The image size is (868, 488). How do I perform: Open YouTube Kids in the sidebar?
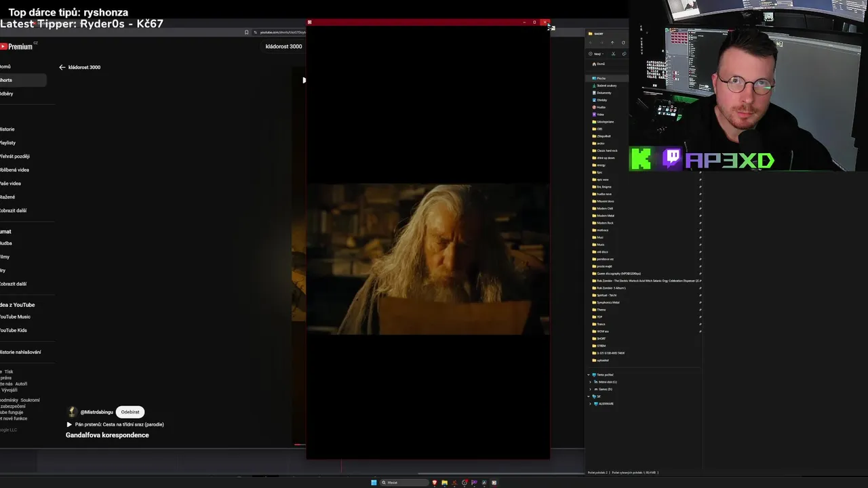(14, 330)
